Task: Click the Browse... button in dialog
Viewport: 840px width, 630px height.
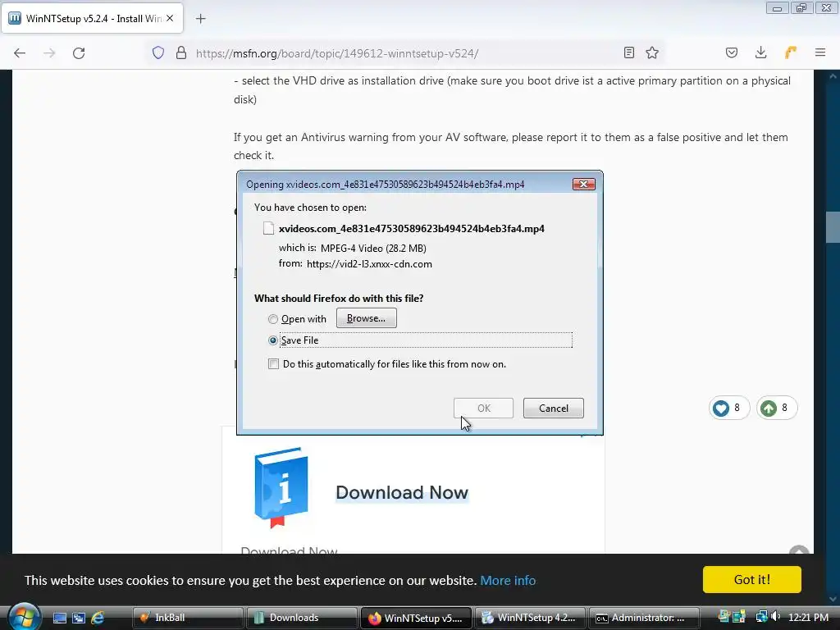Action: tap(367, 318)
